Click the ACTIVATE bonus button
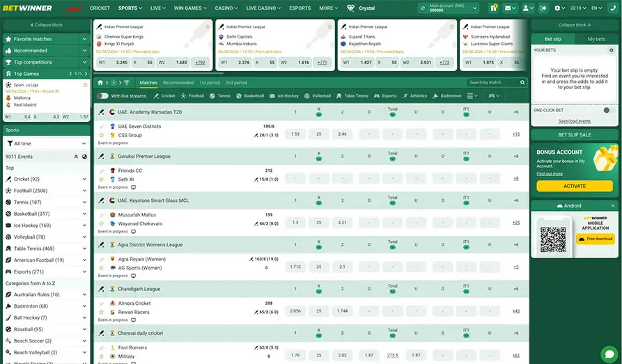The image size is (622, 364). point(575,186)
